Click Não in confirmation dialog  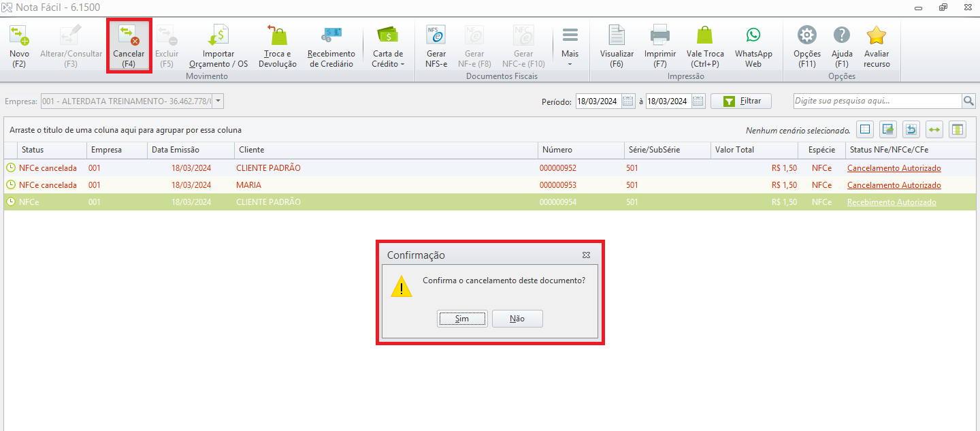(x=517, y=319)
